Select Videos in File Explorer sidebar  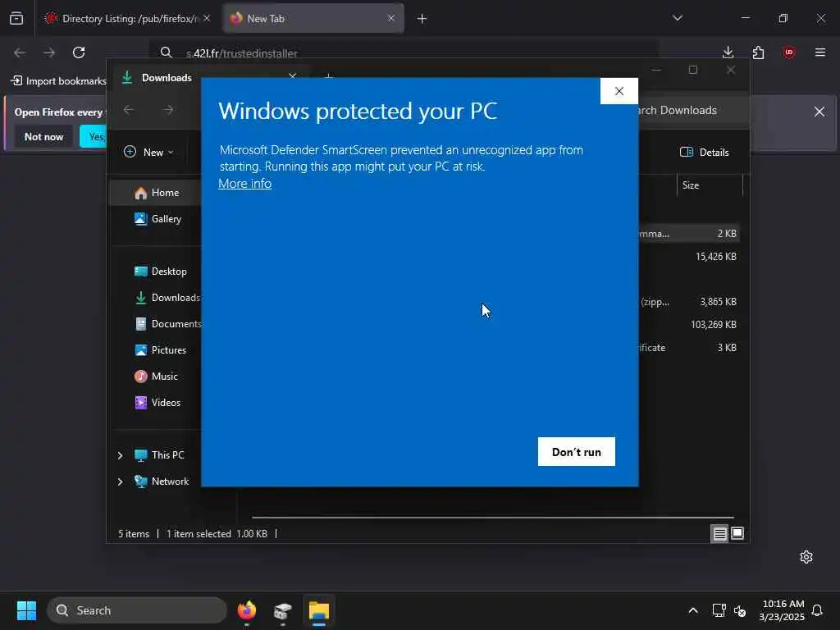point(158,403)
